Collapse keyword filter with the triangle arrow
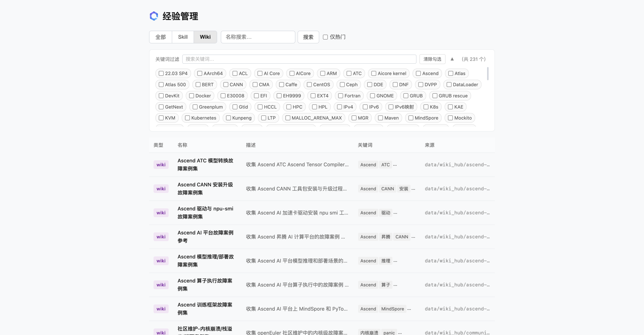 [452, 59]
